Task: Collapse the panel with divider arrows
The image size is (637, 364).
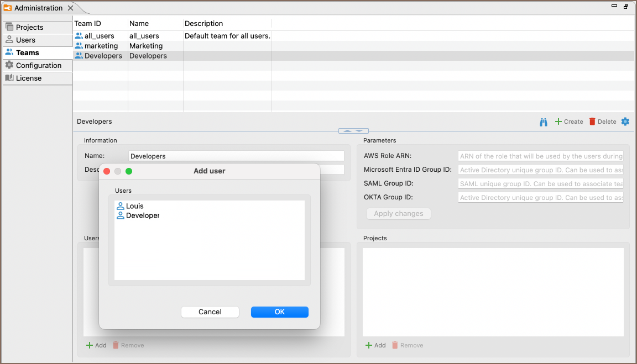Action: [353, 131]
